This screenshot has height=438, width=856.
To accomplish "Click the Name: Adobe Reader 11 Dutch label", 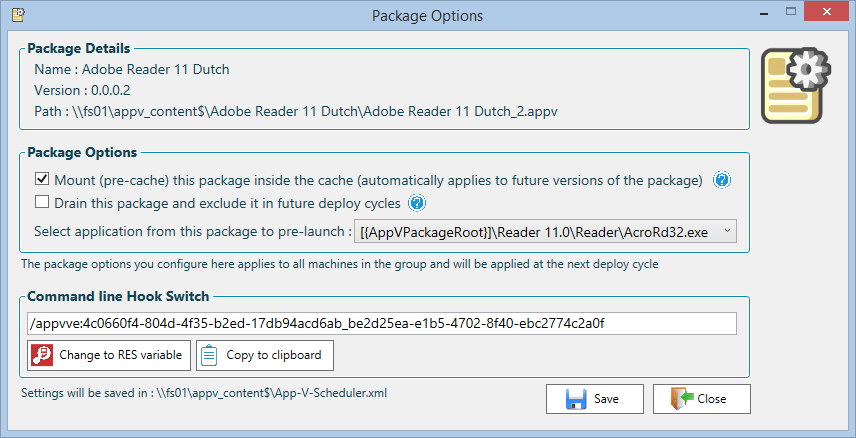I will (132, 70).
